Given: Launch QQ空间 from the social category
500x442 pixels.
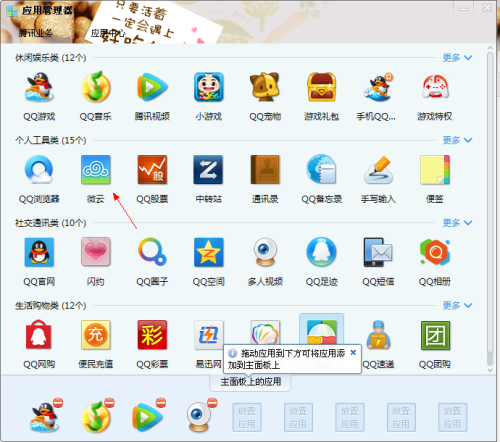Looking at the screenshot, I should [209, 252].
